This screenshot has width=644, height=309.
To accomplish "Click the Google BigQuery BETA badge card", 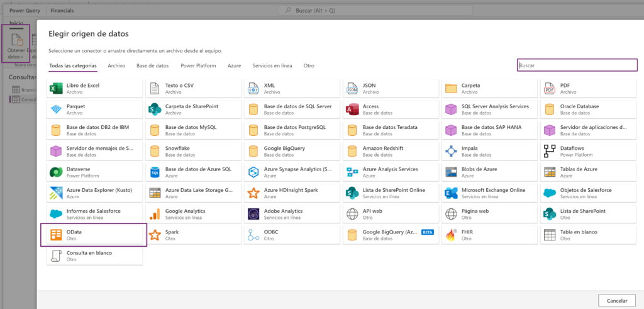I will (x=391, y=235).
